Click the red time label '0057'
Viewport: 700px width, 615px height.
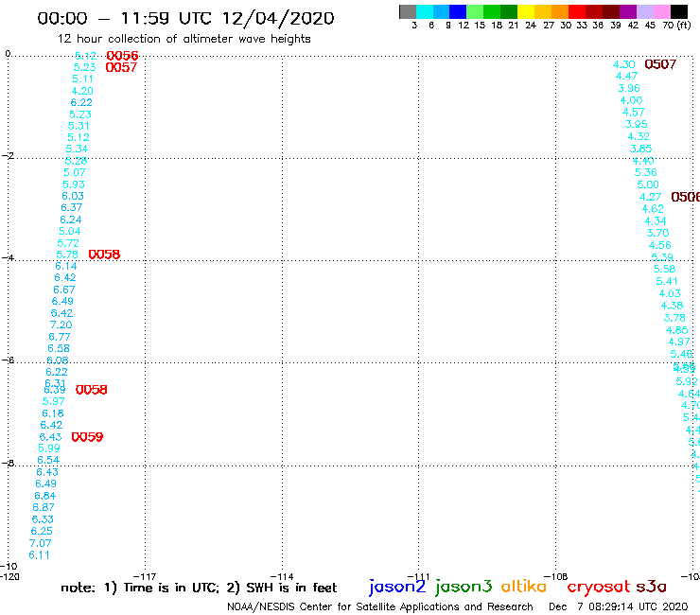tap(121, 67)
